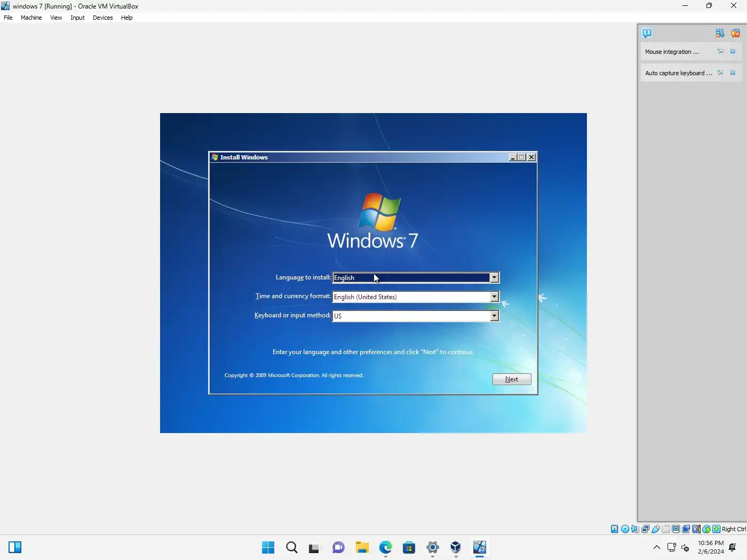This screenshot has width=747, height=560.
Task: Open taskbar Search
Action: click(291, 547)
